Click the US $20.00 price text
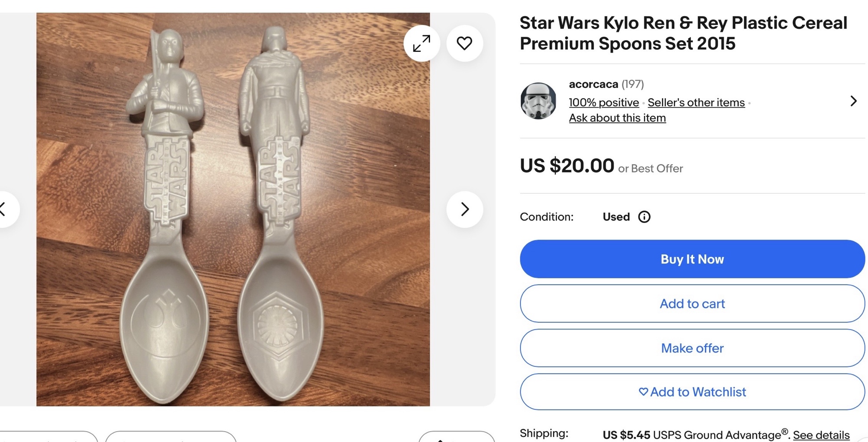 pos(567,165)
